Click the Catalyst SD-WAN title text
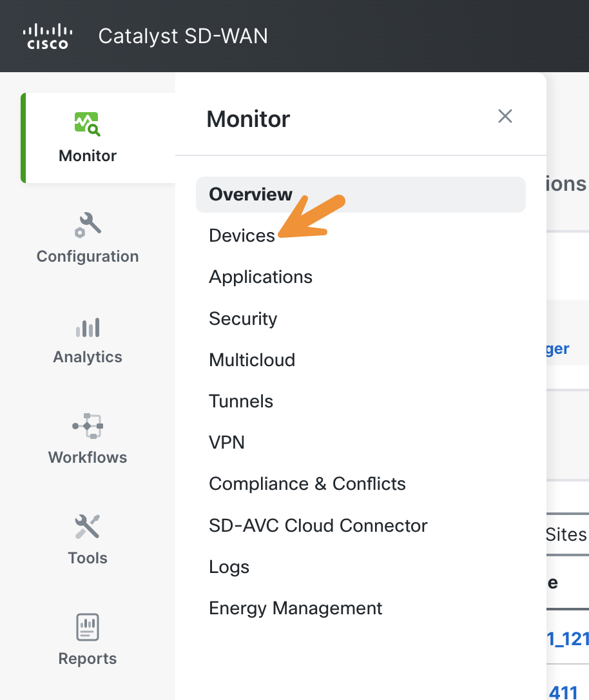The width and height of the screenshot is (589, 700). 183,37
